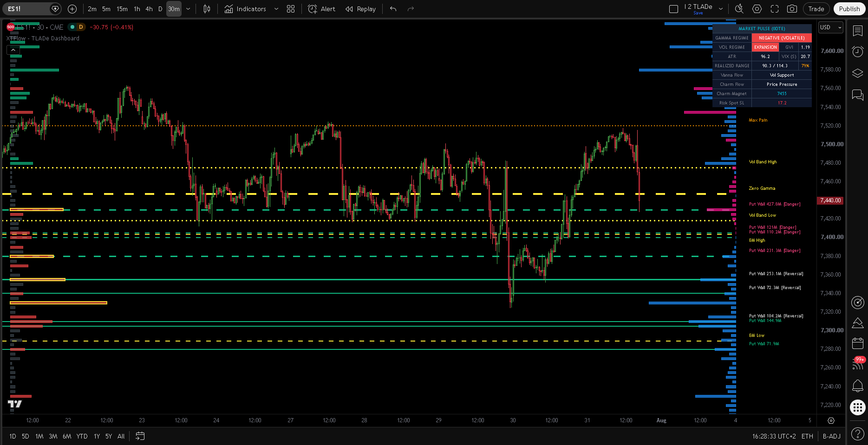Open the layout setup square icon

click(673, 9)
